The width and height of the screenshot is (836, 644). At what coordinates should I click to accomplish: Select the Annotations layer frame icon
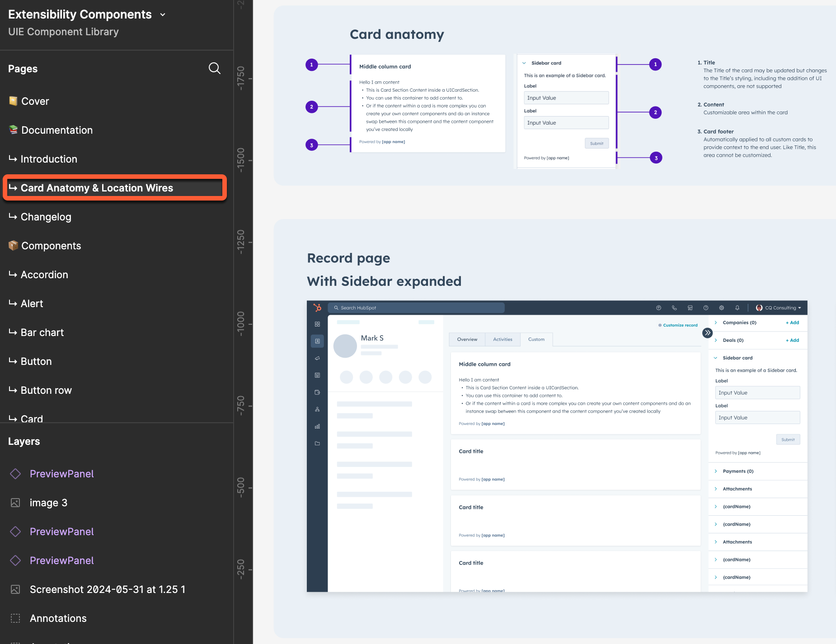(x=15, y=618)
